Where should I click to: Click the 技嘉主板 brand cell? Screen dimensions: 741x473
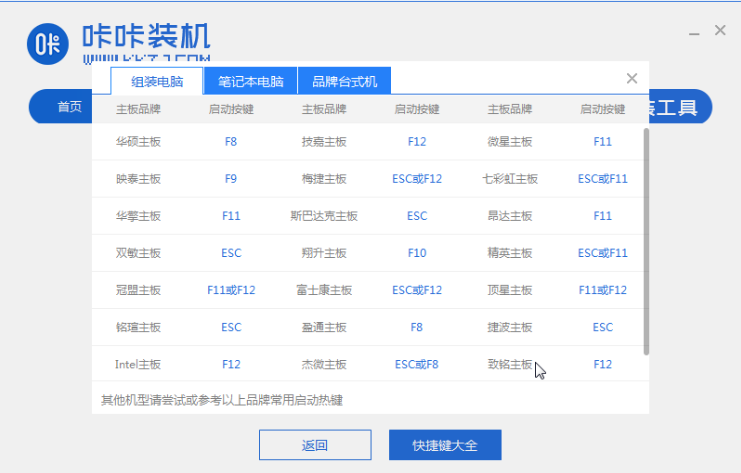coord(324,142)
